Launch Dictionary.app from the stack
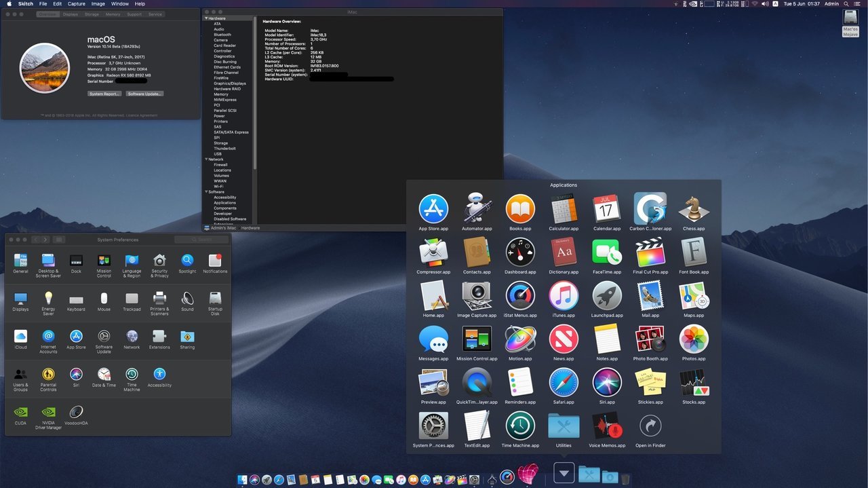Viewport: 868px width, 488px height. pos(564,255)
